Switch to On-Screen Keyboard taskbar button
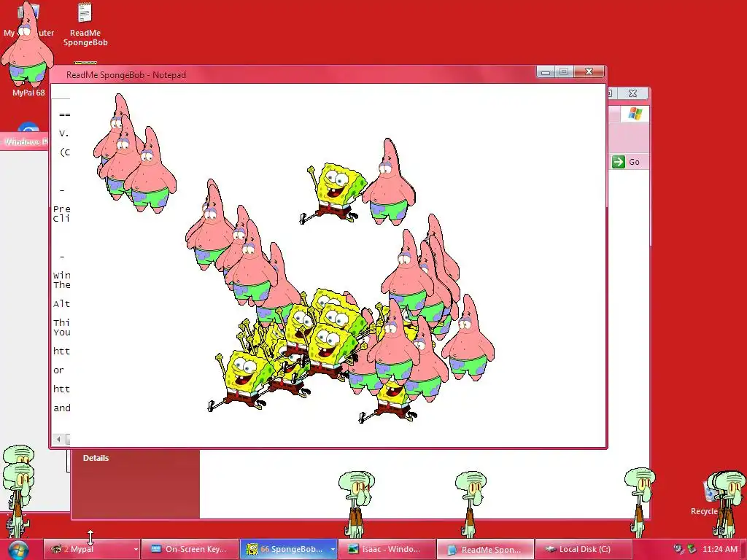Screen dimensions: 747x560 coord(190,549)
